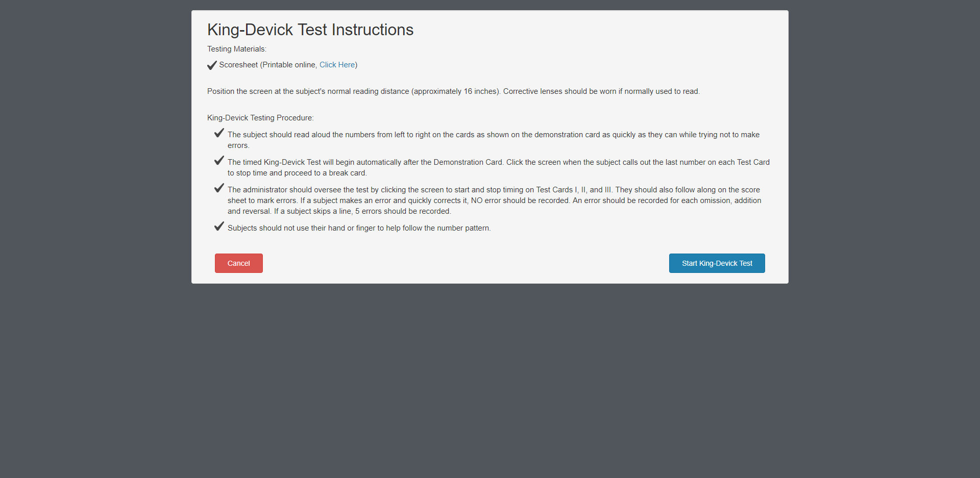Click the 'King-Devick Testing Procedure:' label
Image resolution: width=980 pixels, height=478 pixels.
pyautogui.click(x=260, y=118)
